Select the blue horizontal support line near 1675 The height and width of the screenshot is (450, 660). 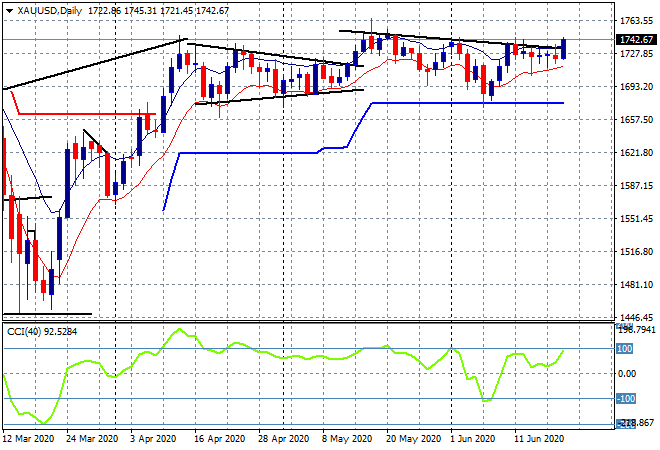pos(467,103)
